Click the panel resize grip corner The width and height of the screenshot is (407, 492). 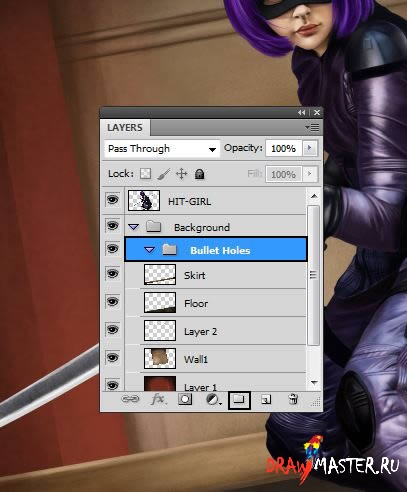316,402
